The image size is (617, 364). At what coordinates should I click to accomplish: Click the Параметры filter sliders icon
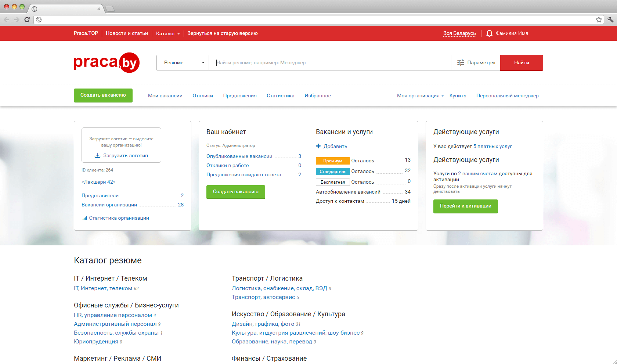coord(461,63)
